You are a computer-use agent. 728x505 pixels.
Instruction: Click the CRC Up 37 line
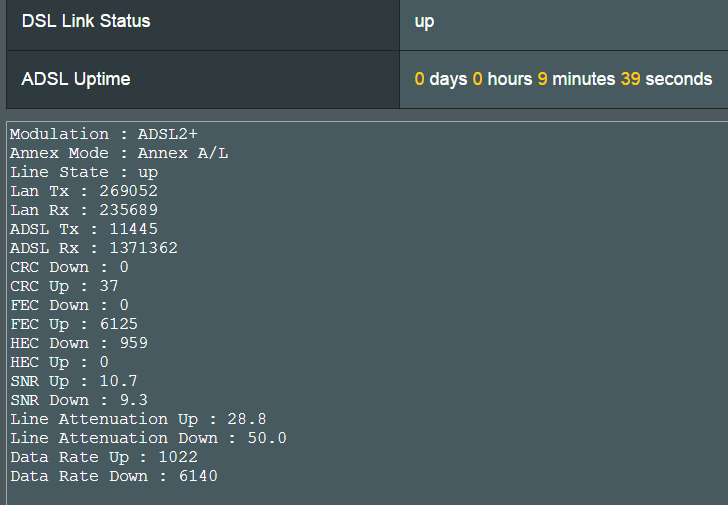coord(64,286)
